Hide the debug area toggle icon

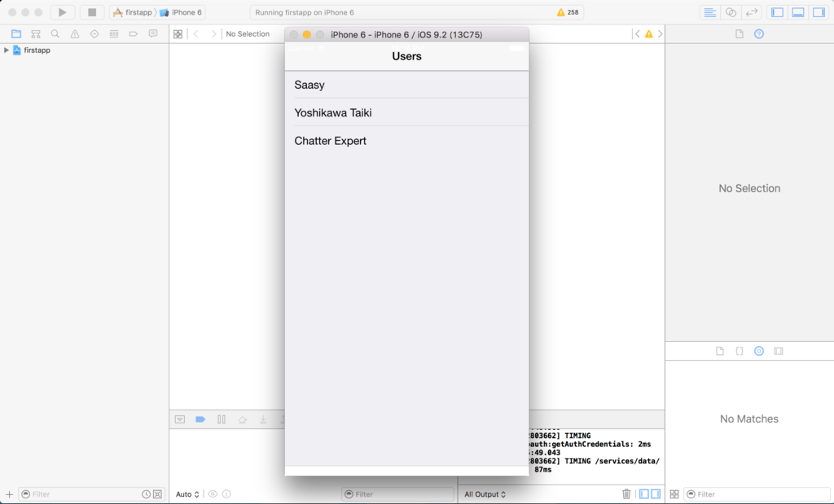[180, 419]
